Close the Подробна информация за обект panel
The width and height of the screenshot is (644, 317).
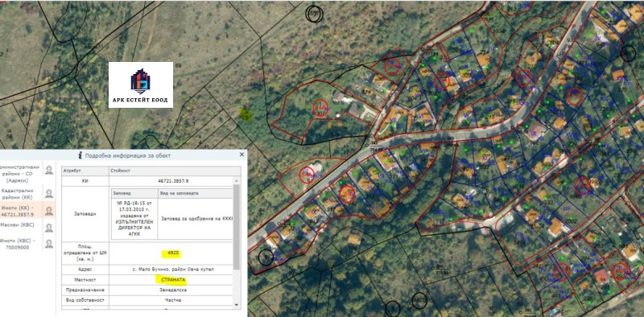click(x=242, y=154)
